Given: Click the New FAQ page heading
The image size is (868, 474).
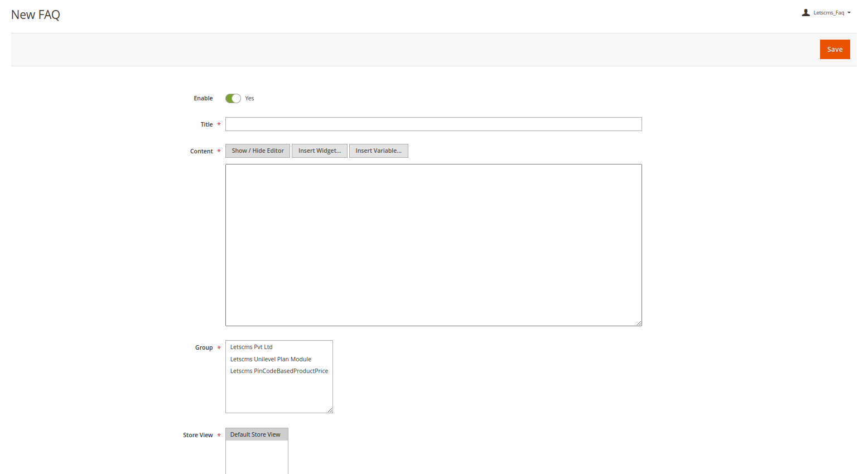Looking at the screenshot, I should click(35, 14).
